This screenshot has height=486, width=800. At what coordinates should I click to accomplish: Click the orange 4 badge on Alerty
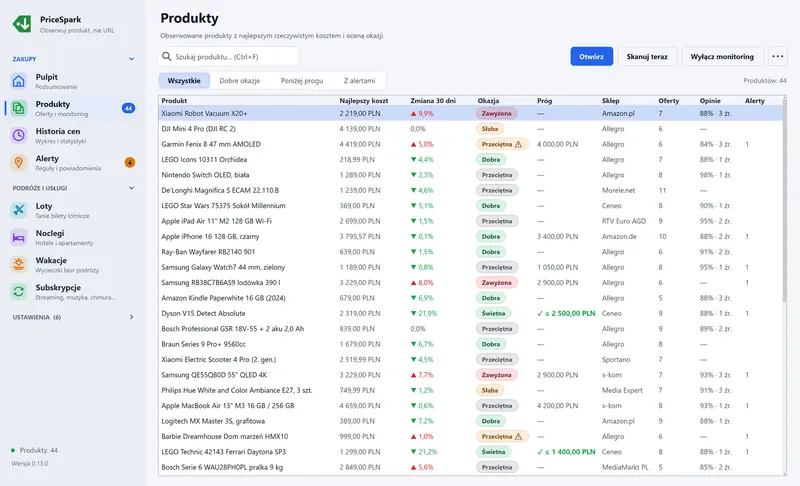tap(130, 162)
